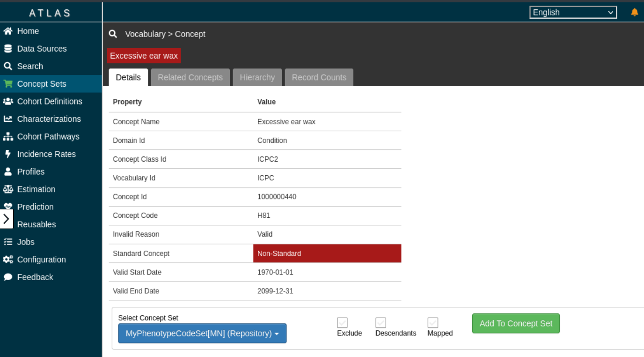Screen dimensions: 644x357
Task: Switch to the Related Concepts tab
Action: coord(190,78)
